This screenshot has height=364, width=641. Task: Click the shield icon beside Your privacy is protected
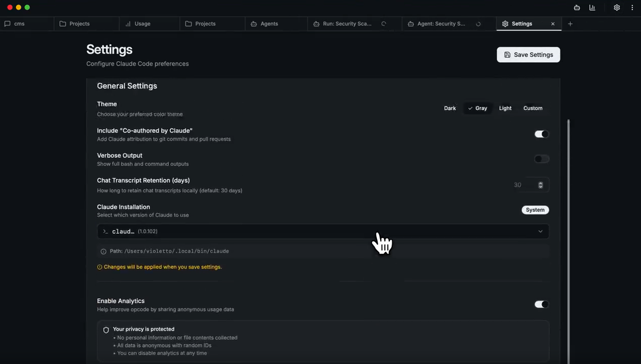pyautogui.click(x=106, y=330)
